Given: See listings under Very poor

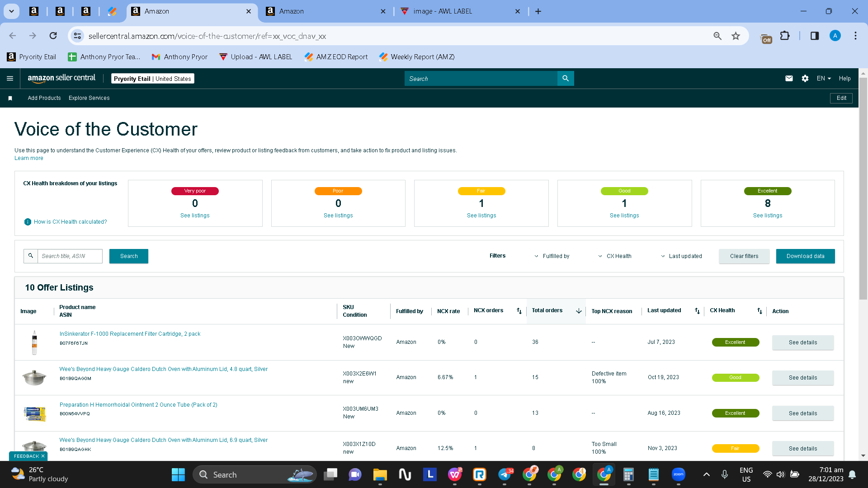Looking at the screenshot, I should click(x=195, y=216).
